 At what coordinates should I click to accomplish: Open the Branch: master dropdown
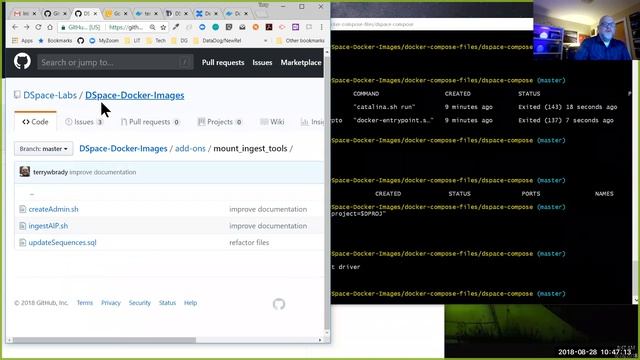pyautogui.click(x=43, y=149)
